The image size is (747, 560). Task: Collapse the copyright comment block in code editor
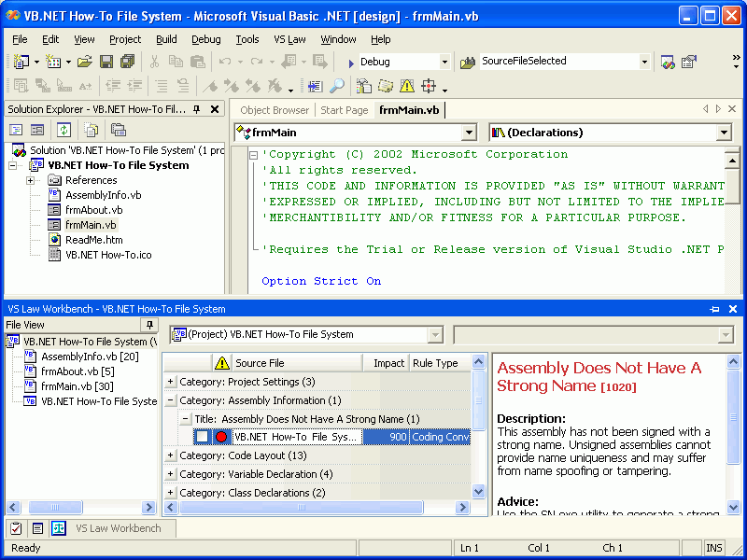tap(253, 155)
